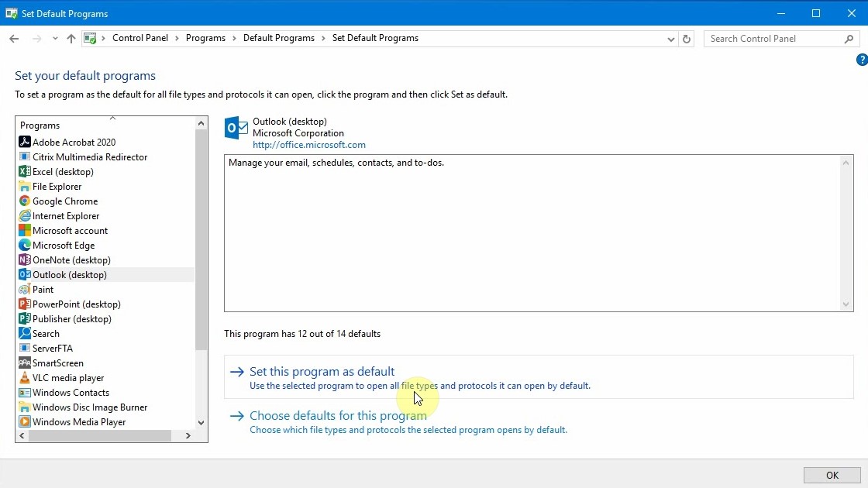This screenshot has height=488, width=868.
Task: Expand chevron after Control Panel breadcrumb
Action: pyautogui.click(x=177, y=38)
